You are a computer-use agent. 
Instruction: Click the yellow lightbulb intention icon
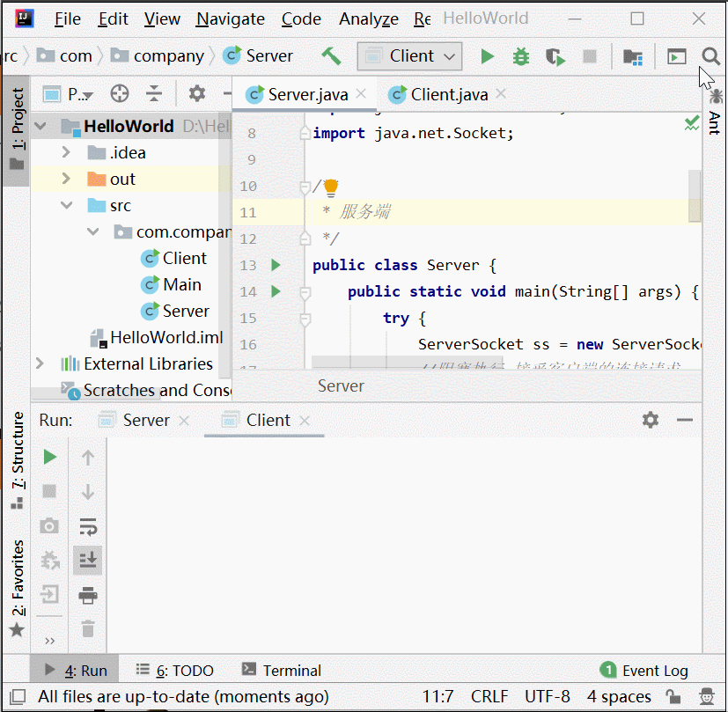point(331,188)
